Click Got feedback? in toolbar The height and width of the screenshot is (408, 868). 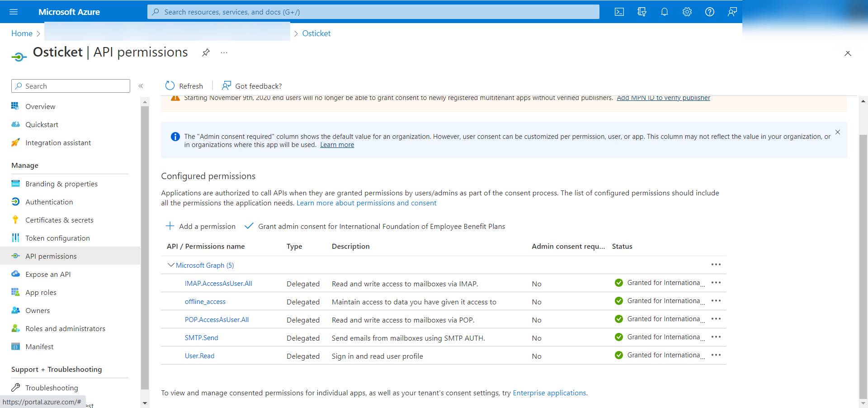click(x=252, y=86)
